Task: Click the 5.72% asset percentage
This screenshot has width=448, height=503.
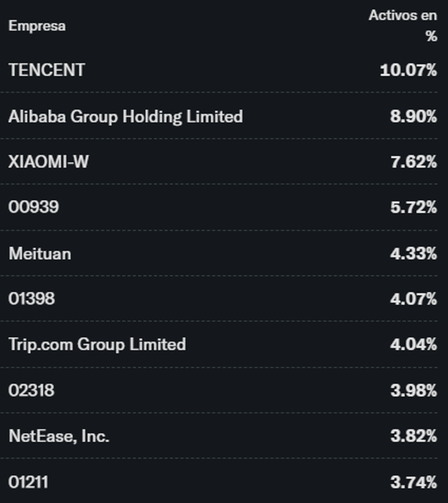Action: [x=413, y=207]
